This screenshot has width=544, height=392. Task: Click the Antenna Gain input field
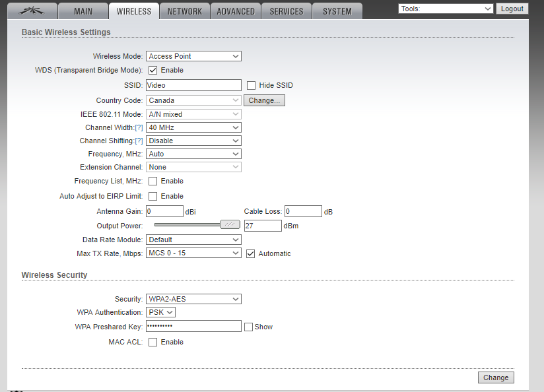(164, 211)
